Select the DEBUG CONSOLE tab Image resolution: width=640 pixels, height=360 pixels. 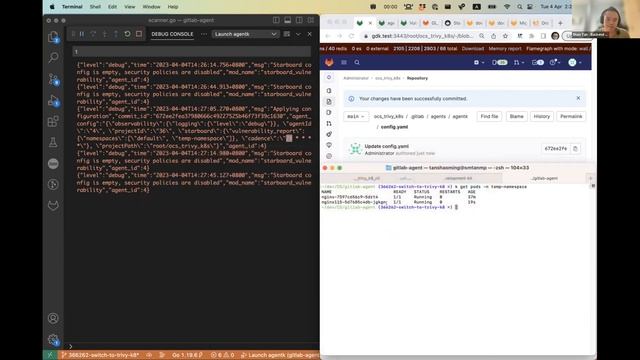172,34
